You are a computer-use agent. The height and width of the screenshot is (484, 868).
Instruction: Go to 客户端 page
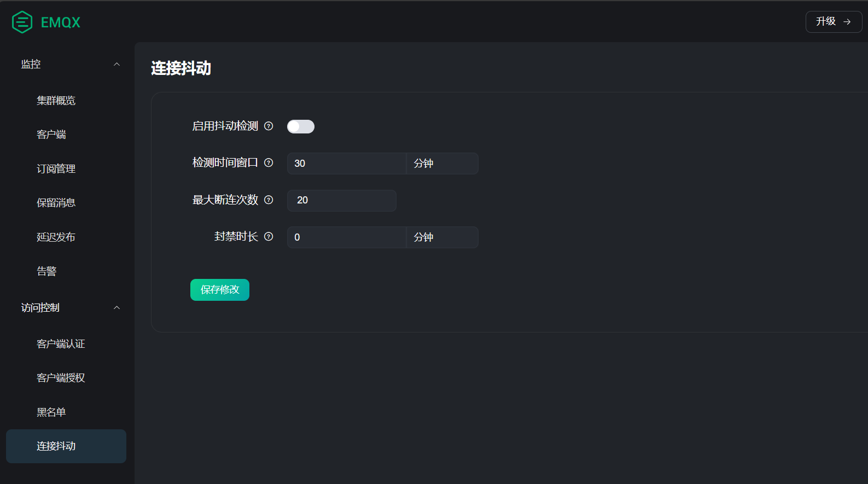[51, 135]
